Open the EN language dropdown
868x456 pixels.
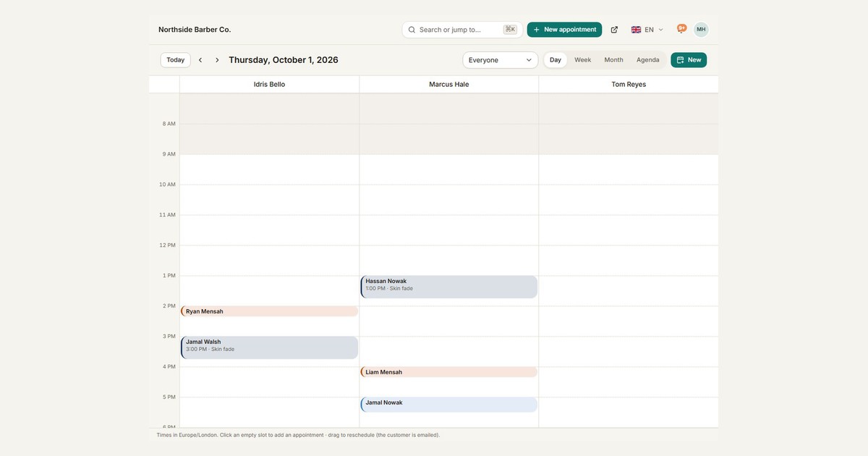click(647, 30)
